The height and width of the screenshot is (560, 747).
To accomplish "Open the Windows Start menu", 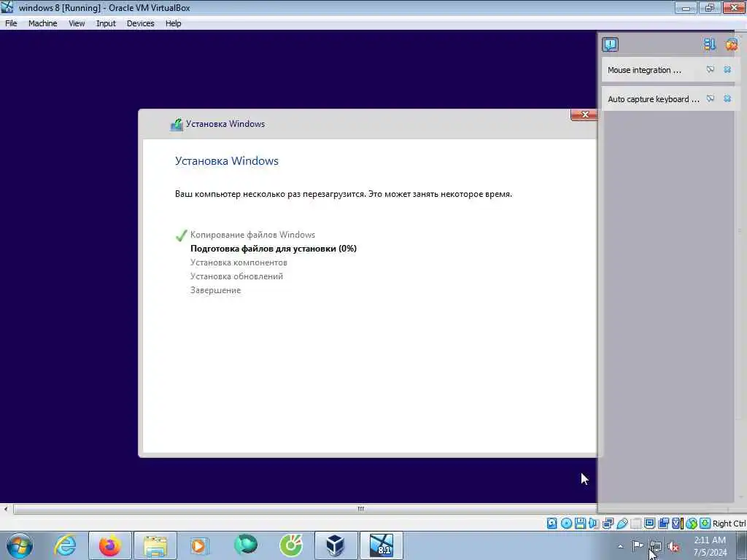I will (20, 545).
